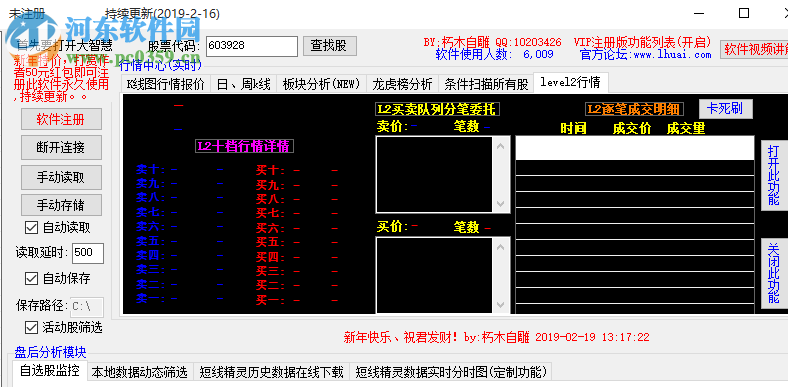
Task: Click the 买五 row label
Action: click(270, 242)
